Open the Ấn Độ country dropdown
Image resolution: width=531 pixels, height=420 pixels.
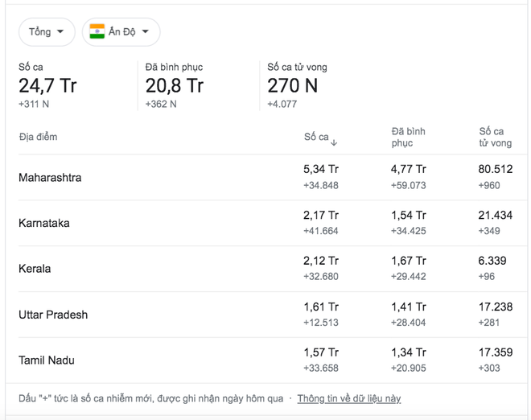[121, 32]
